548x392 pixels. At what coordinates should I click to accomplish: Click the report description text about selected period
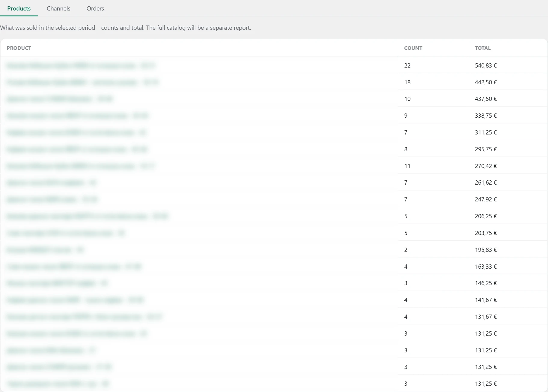[126, 28]
